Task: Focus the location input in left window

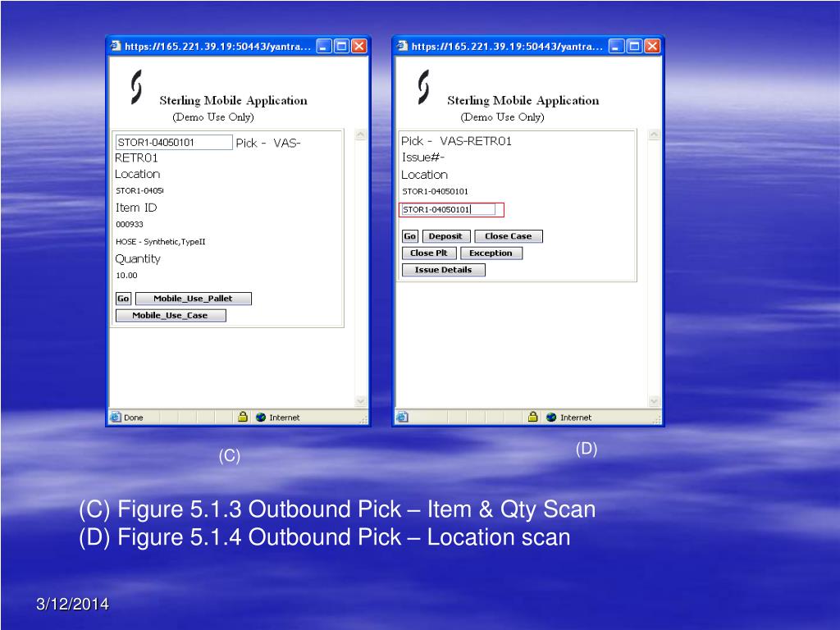Action: pyautogui.click(x=174, y=143)
